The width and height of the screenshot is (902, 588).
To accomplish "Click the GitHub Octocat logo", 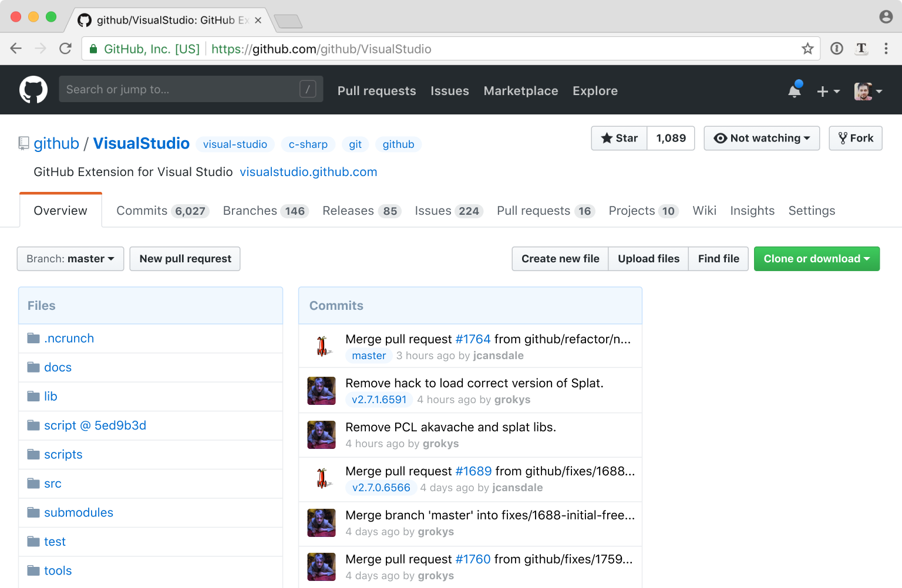I will [33, 90].
